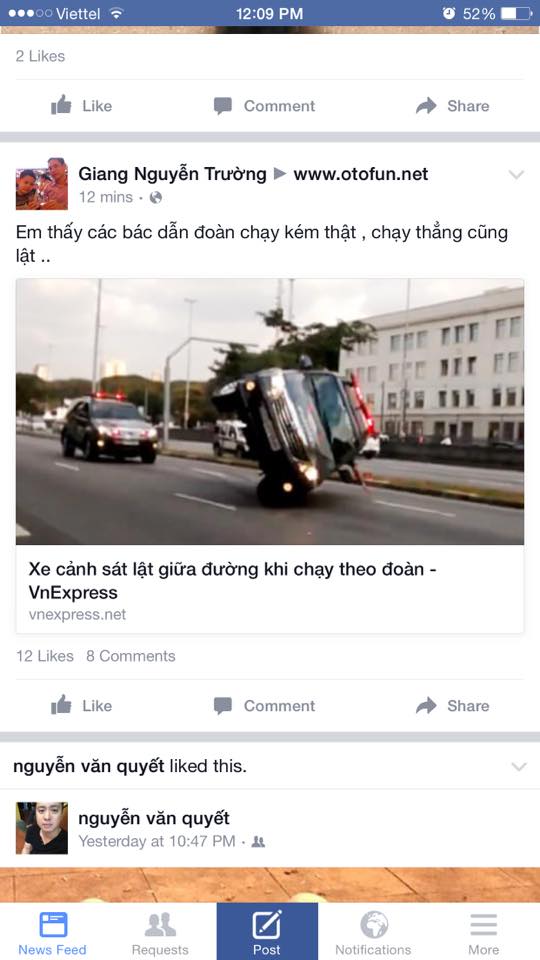Expand options chevron on Giang Nguyễn Trường post
This screenshot has width=540, height=960.
click(516, 175)
